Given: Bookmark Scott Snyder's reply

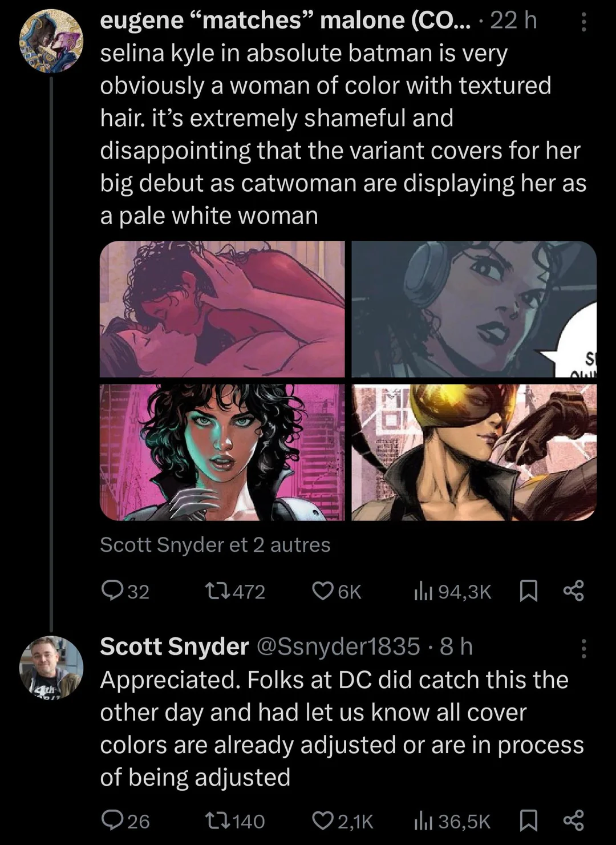Looking at the screenshot, I should (529, 820).
